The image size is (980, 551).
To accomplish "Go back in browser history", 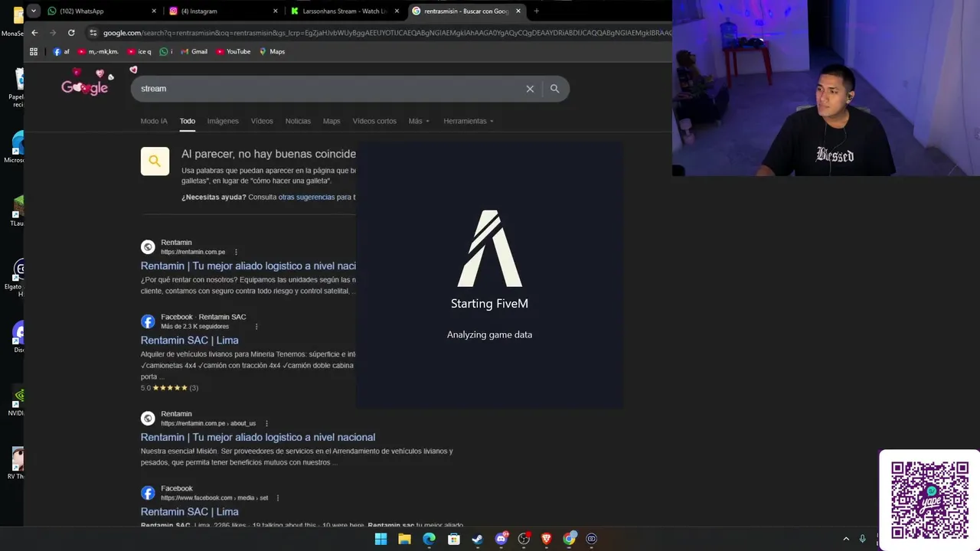I will 34,33.
